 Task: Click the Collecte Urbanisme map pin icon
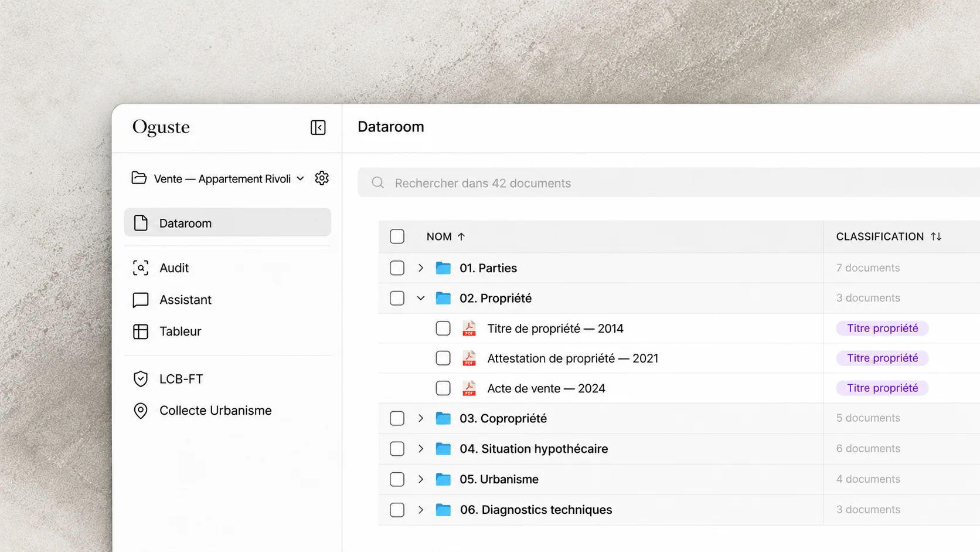(141, 411)
